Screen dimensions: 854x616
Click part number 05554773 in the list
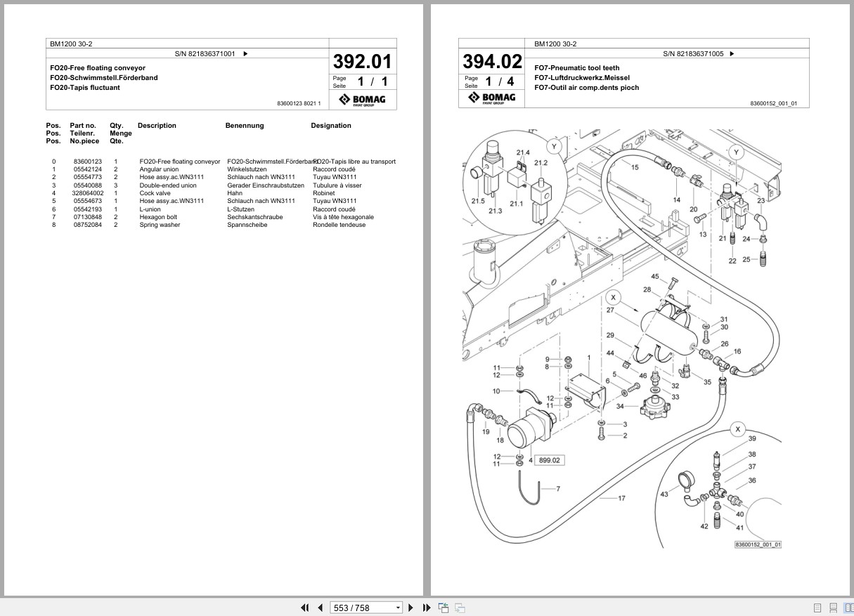[87, 177]
